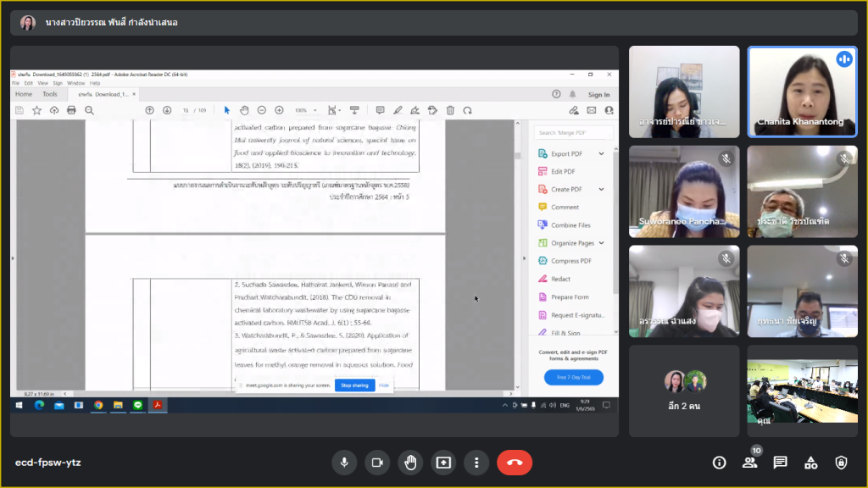This screenshot has height=488, width=868.
Task: Select the Hand pan tool in Acrobat
Action: click(244, 111)
